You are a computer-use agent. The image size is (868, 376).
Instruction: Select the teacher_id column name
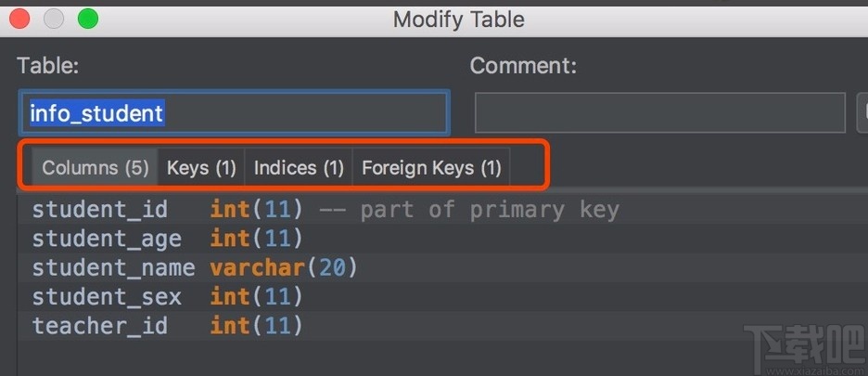point(100,326)
